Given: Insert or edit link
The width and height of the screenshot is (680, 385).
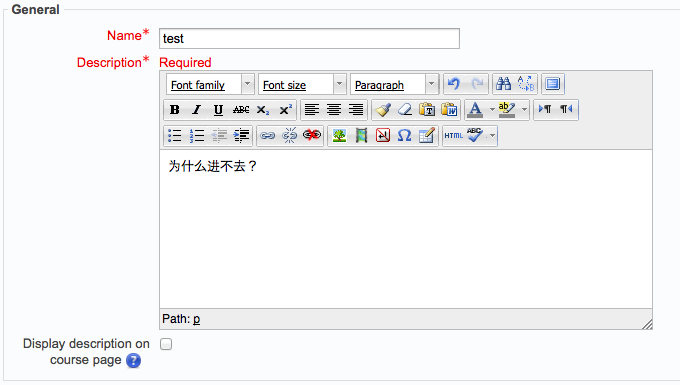Looking at the screenshot, I should (268, 136).
